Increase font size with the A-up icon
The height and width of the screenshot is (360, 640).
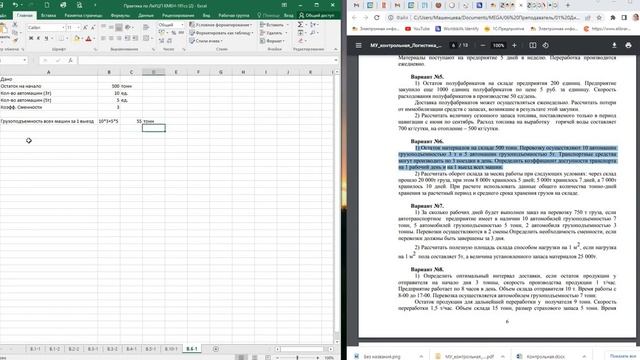click(x=85, y=27)
